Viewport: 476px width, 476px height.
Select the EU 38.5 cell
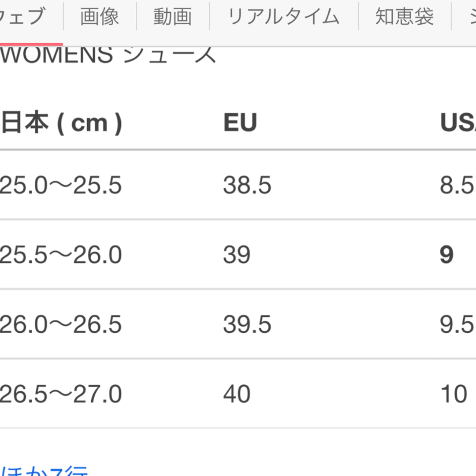[x=247, y=185]
